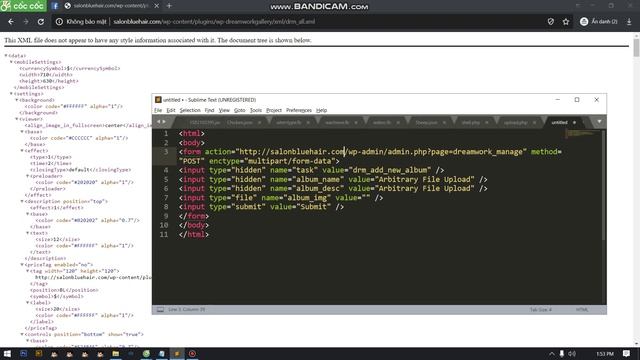This screenshot has width=640, height=360.
Task: Click the browser forward arrow
Action: click(x=26, y=22)
